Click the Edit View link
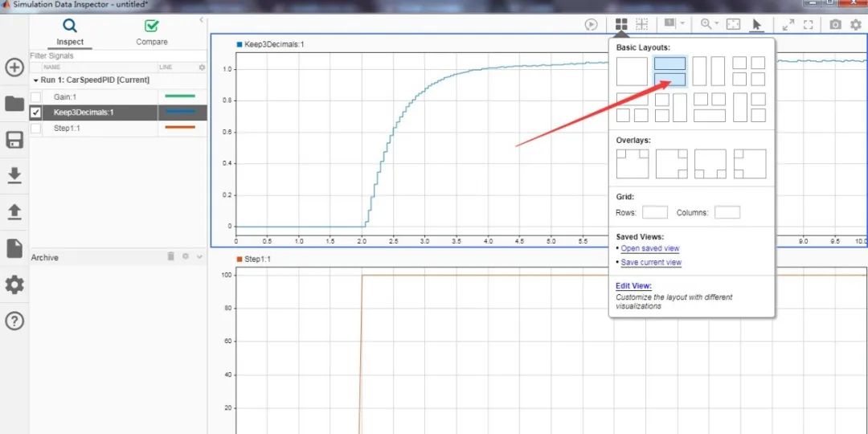 (x=634, y=286)
